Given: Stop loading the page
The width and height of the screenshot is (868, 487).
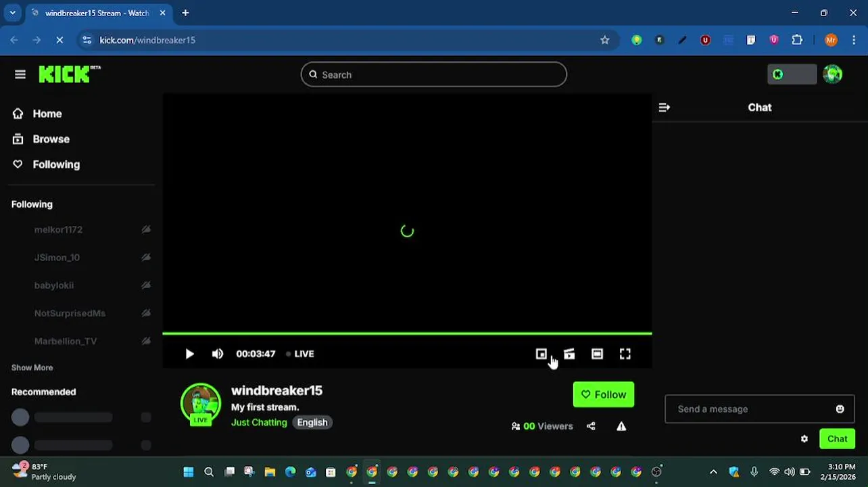Looking at the screenshot, I should [59, 40].
